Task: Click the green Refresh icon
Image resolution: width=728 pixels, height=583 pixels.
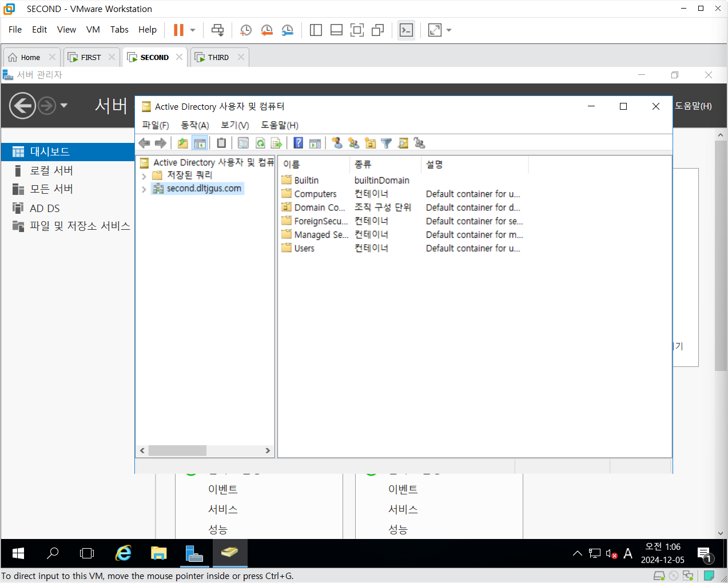Action: coord(260,143)
